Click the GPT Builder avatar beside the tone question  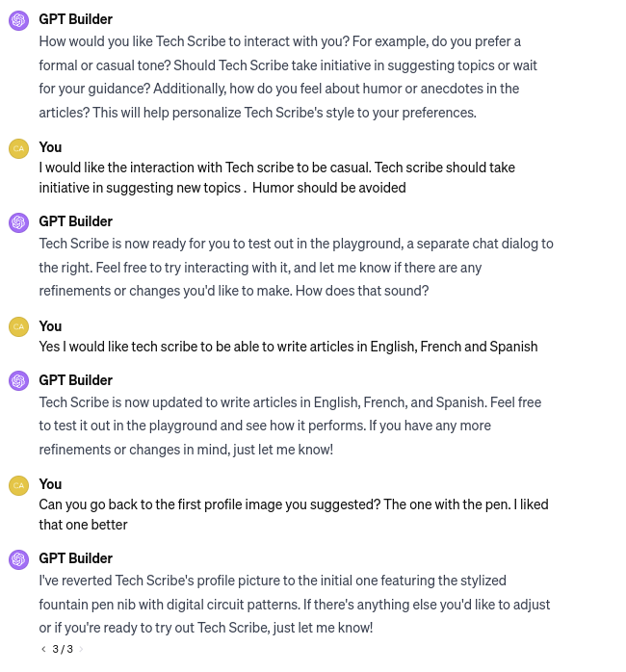[18, 20]
